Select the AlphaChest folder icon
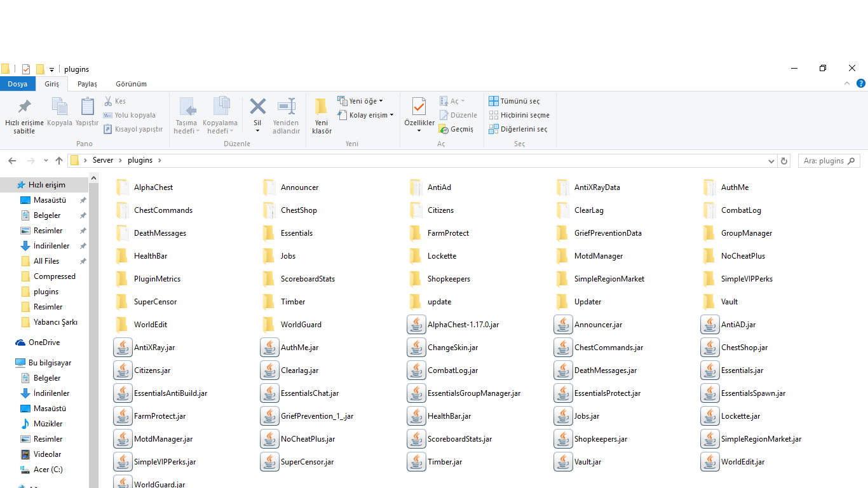Image resolution: width=868 pixels, height=488 pixels. 123,187
